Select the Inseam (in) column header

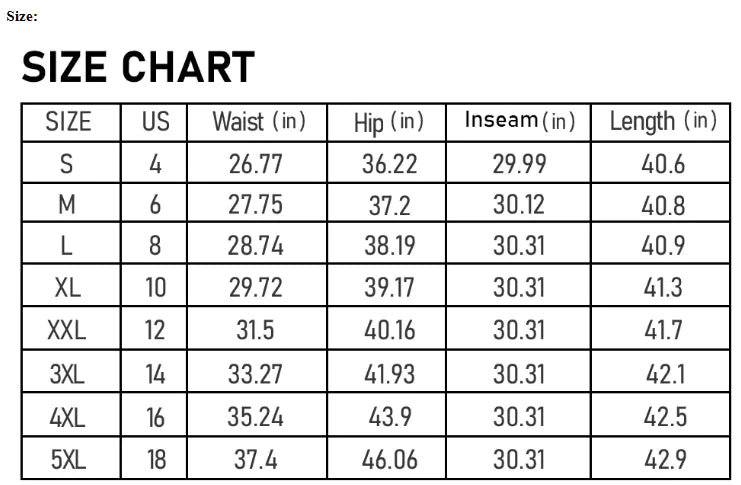519,121
